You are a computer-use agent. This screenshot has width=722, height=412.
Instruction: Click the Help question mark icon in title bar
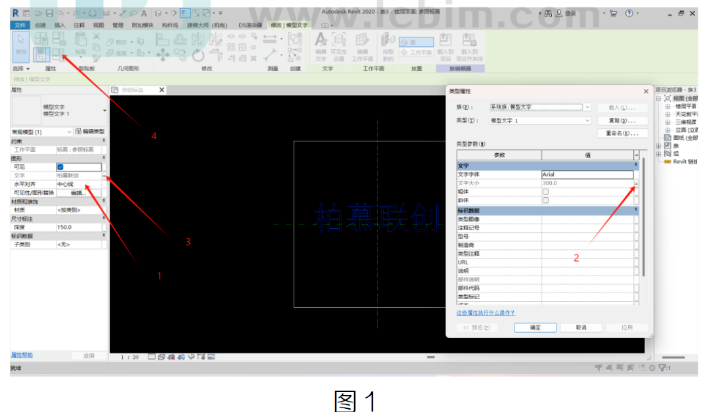[x=629, y=13]
